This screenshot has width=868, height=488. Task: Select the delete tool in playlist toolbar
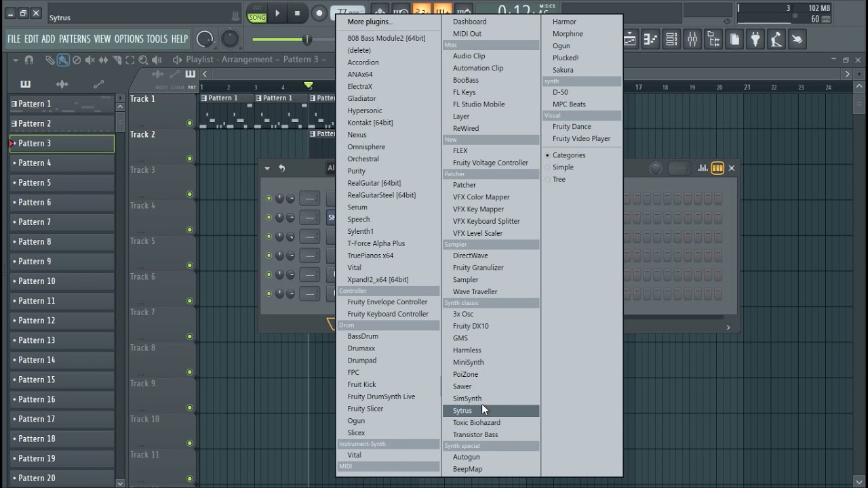pyautogui.click(x=77, y=60)
